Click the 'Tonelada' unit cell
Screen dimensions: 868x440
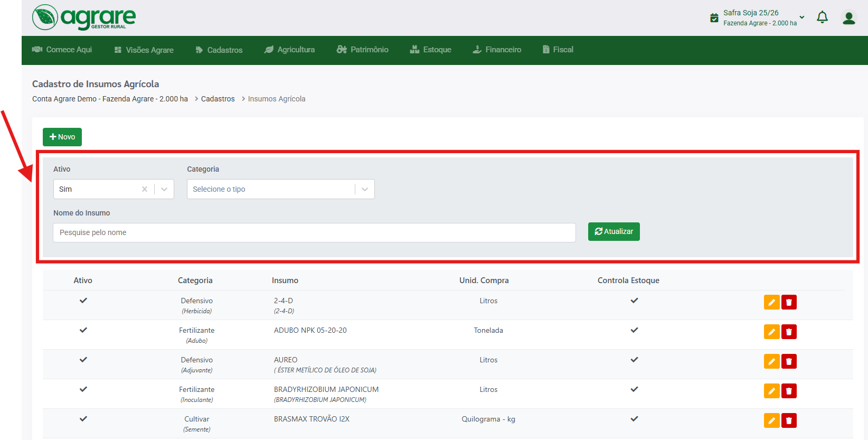point(488,330)
